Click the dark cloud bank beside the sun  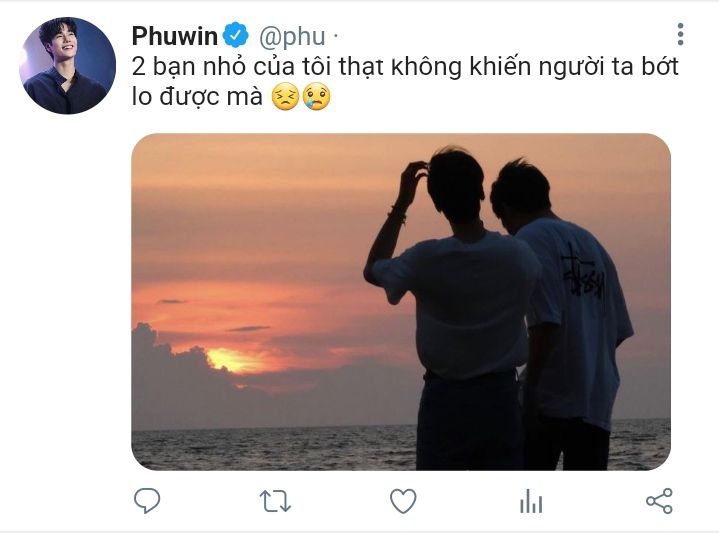(x=183, y=376)
